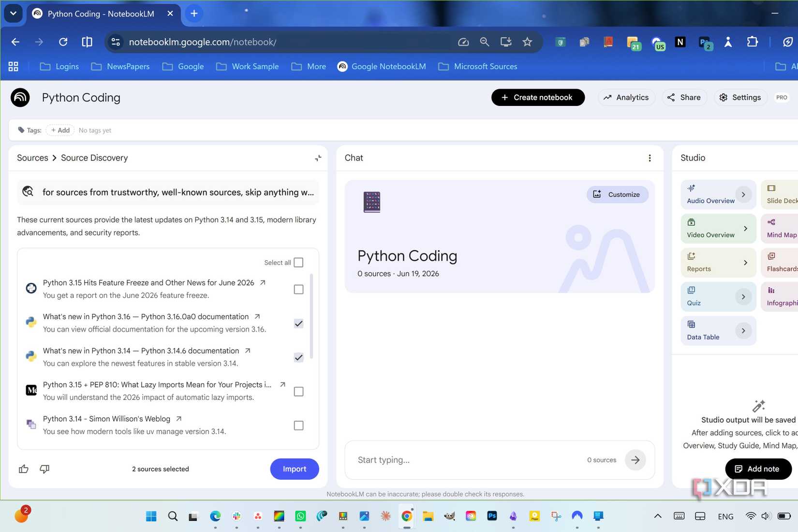Click the Create notebook button
The width and height of the screenshot is (798, 532).
pyautogui.click(x=538, y=97)
